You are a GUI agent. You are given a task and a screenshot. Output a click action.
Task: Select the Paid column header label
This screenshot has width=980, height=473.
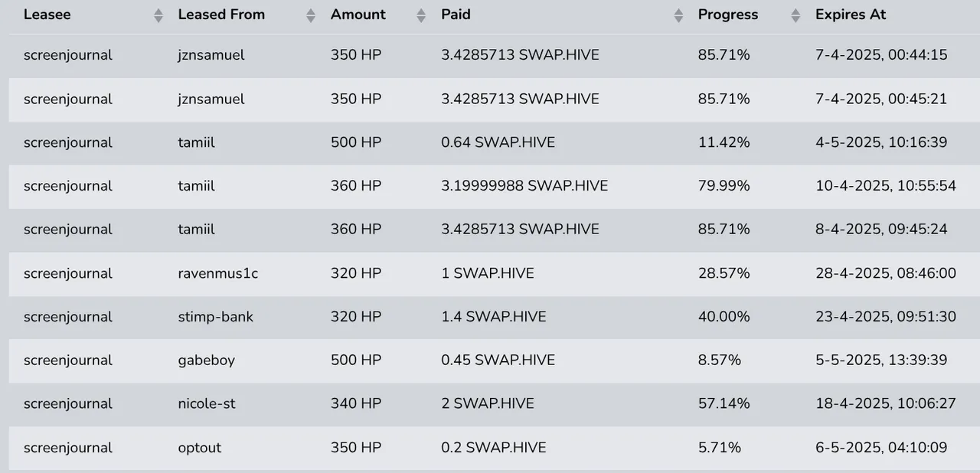[456, 15]
